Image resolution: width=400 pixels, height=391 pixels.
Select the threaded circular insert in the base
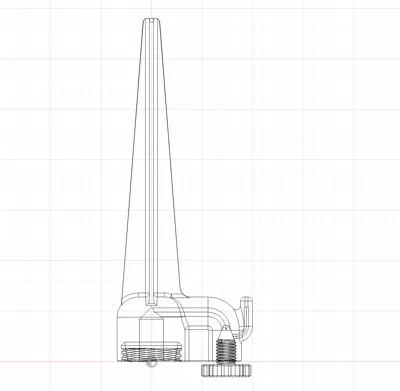[152, 352]
